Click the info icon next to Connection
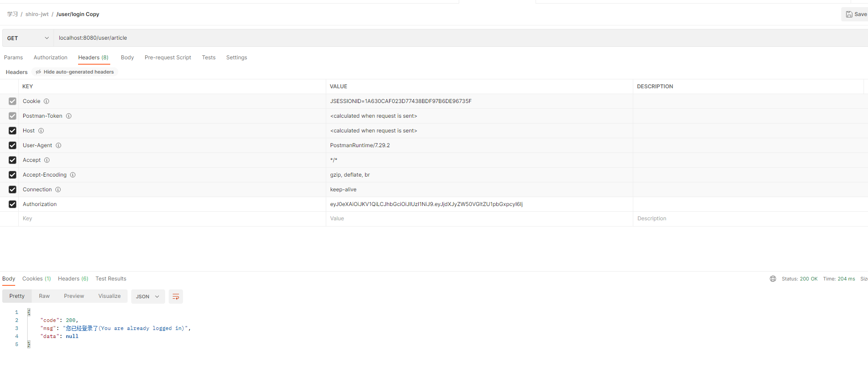868x371 pixels. (58, 190)
